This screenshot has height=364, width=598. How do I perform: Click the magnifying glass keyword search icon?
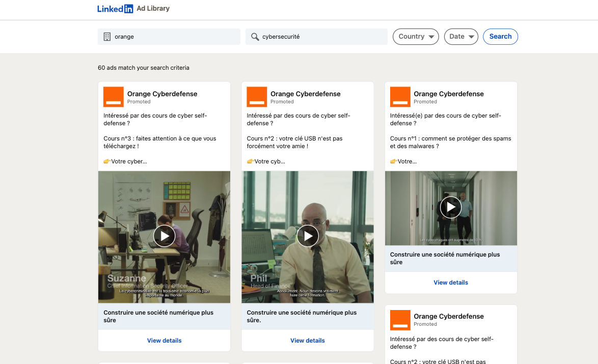click(x=255, y=37)
